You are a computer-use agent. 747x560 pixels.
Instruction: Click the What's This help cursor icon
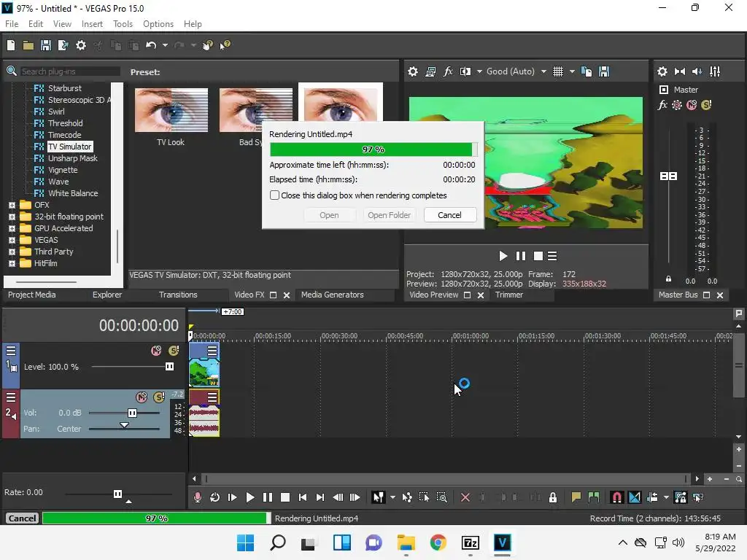point(225,45)
